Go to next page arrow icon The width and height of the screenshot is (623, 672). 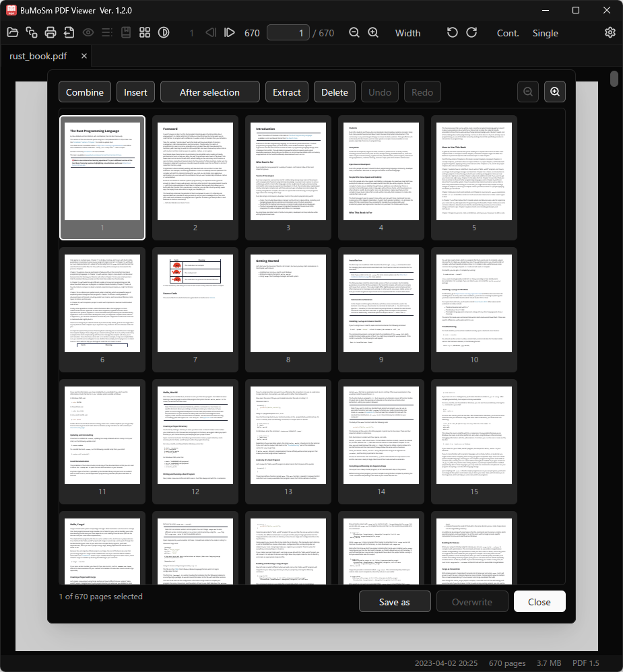[230, 32]
